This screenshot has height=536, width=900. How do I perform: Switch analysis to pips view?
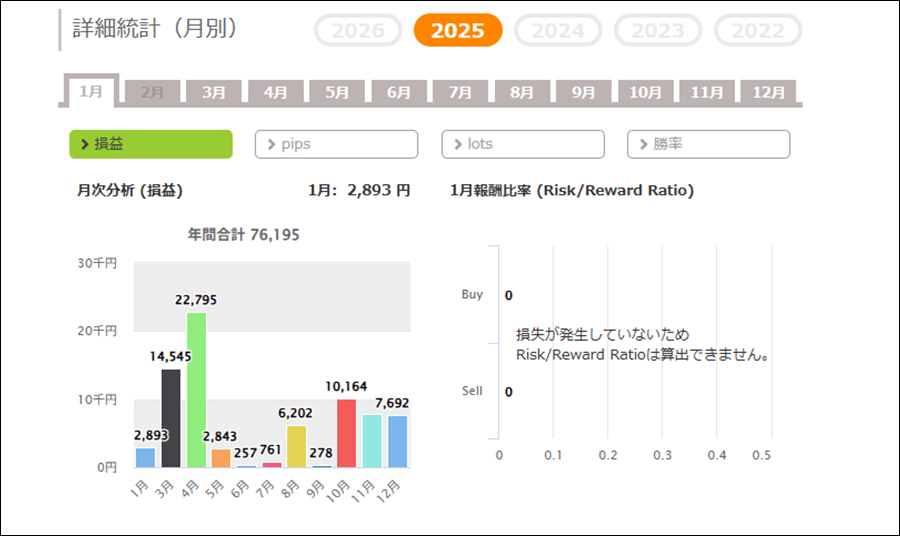coord(336,144)
